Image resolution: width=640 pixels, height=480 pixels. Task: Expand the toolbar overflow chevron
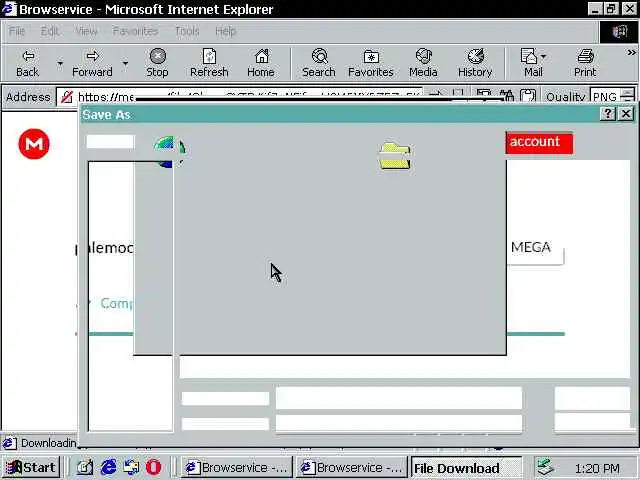pos(631,52)
